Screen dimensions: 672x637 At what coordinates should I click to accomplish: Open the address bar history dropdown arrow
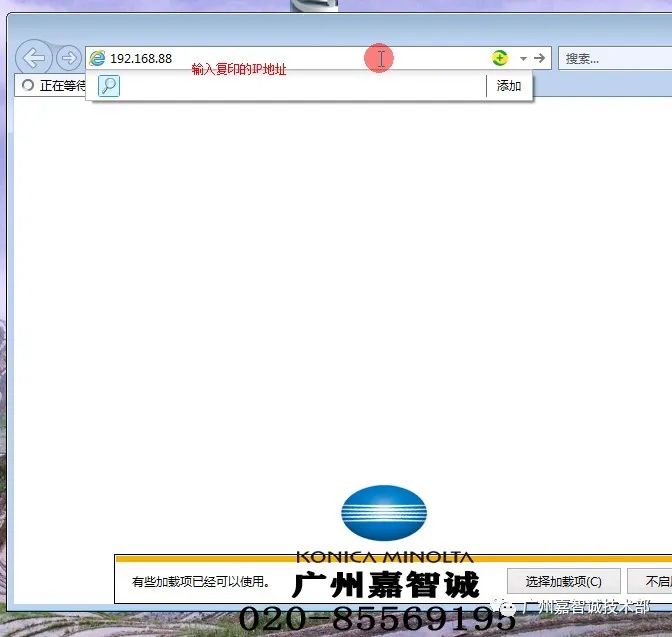[x=523, y=58]
